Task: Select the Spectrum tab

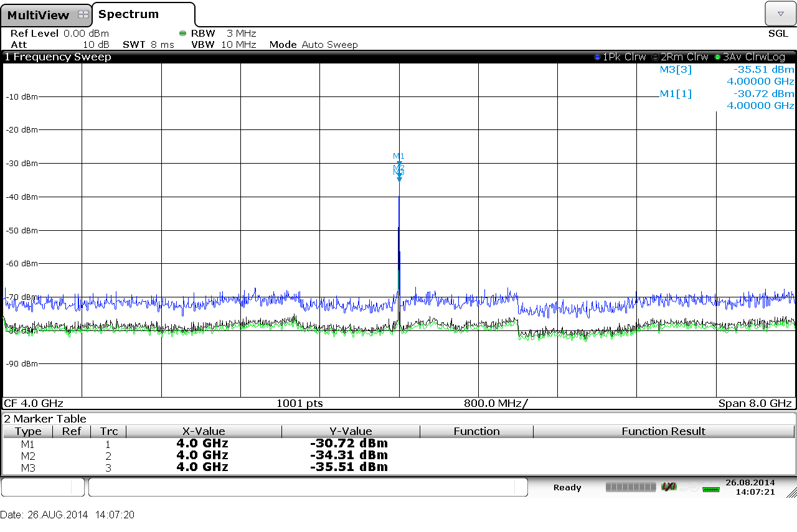Action: [128, 14]
